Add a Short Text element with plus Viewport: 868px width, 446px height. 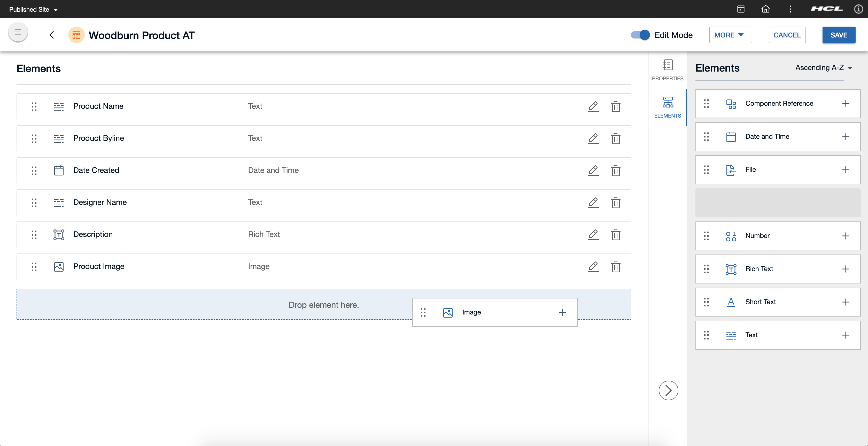[846, 302]
